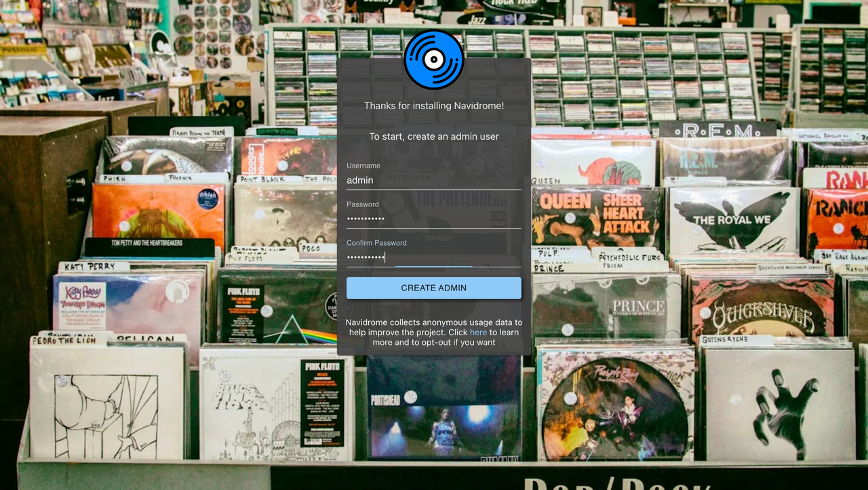The image size is (868, 490).
Task: Click the "Thanks for installing Navidrome!" heading
Action: click(x=433, y=106)
